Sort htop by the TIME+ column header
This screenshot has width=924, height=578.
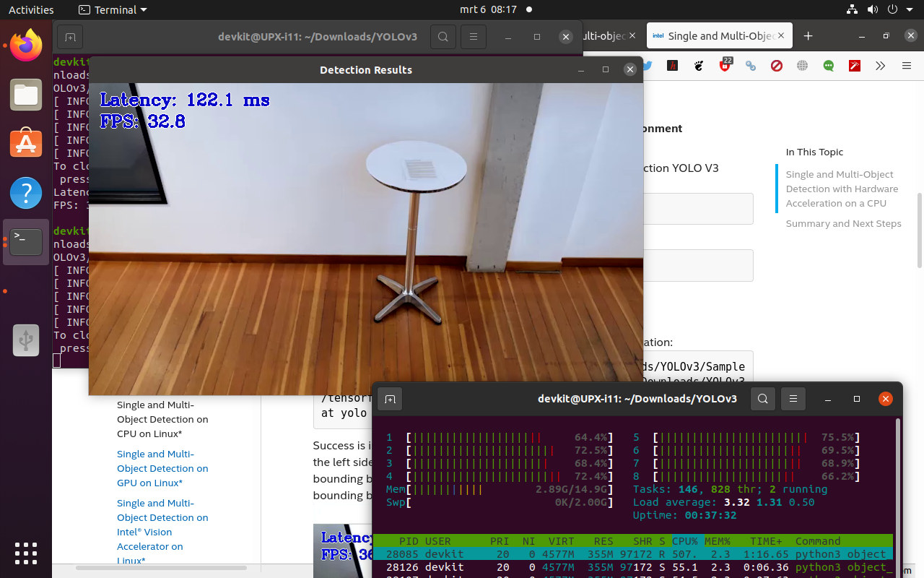[x=765, y=540]
